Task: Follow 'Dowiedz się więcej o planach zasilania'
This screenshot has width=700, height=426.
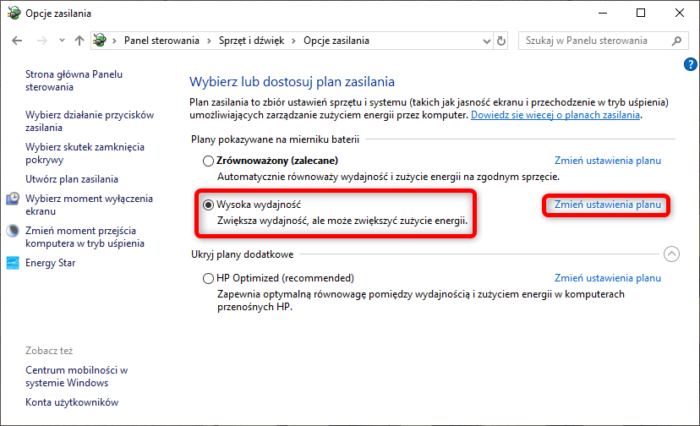Action: [555, 115]
